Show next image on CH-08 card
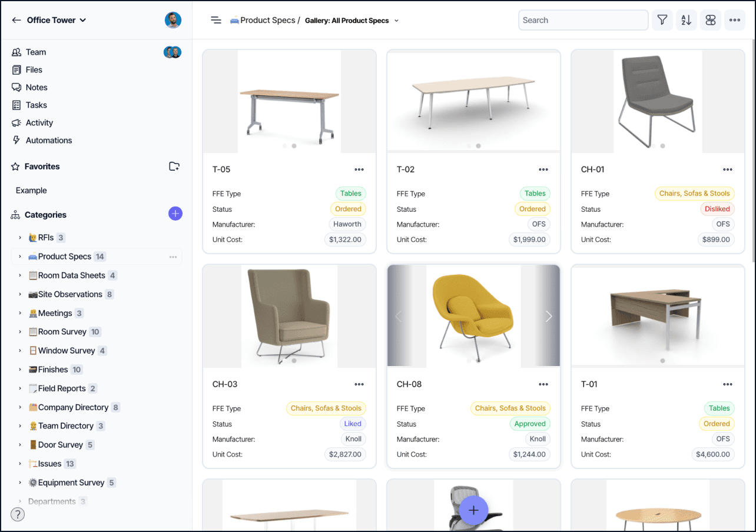The width and height of the screenshot is (756, 532). coord(549,317)
